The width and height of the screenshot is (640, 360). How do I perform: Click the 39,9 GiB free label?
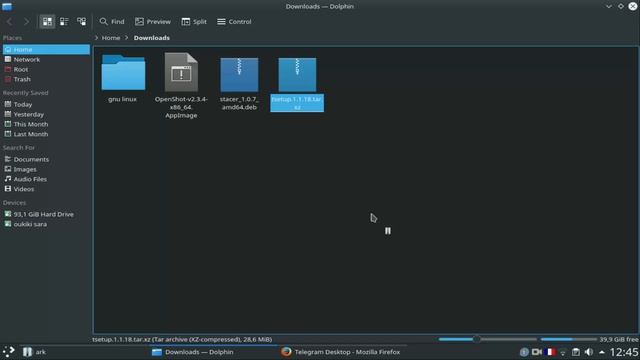(619, 339)
